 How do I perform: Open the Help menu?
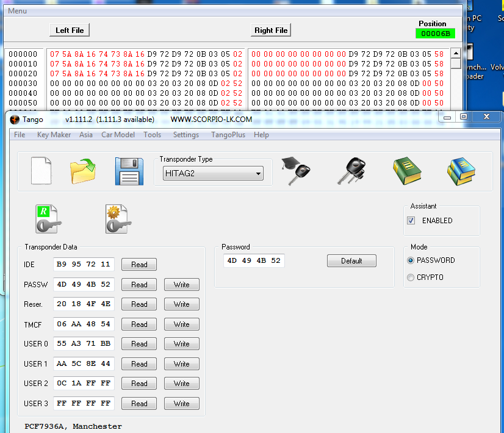[261, 135]
